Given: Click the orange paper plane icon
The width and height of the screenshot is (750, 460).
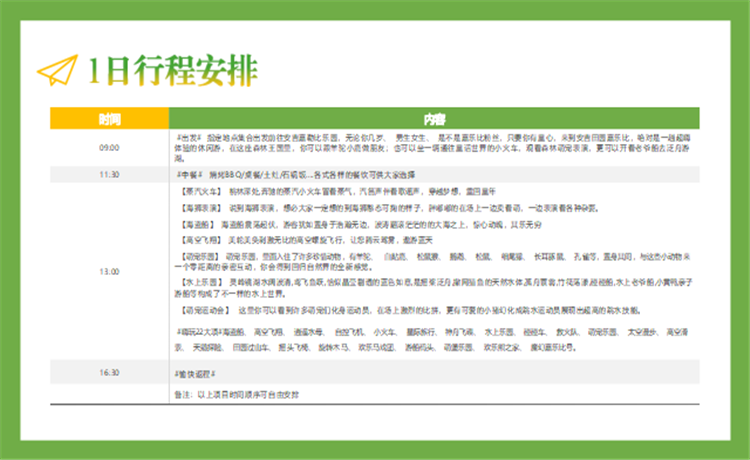Looking at the screenshot, I should tap(58, 70).
